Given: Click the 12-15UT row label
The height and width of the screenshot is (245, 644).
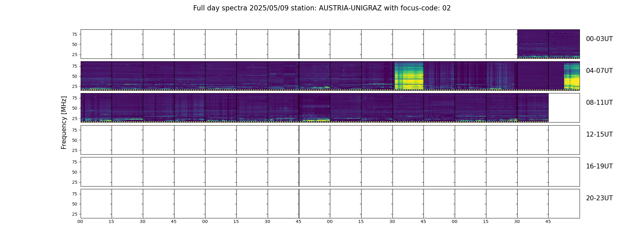Looking at the screenshot, I should [x=599, y=134].
